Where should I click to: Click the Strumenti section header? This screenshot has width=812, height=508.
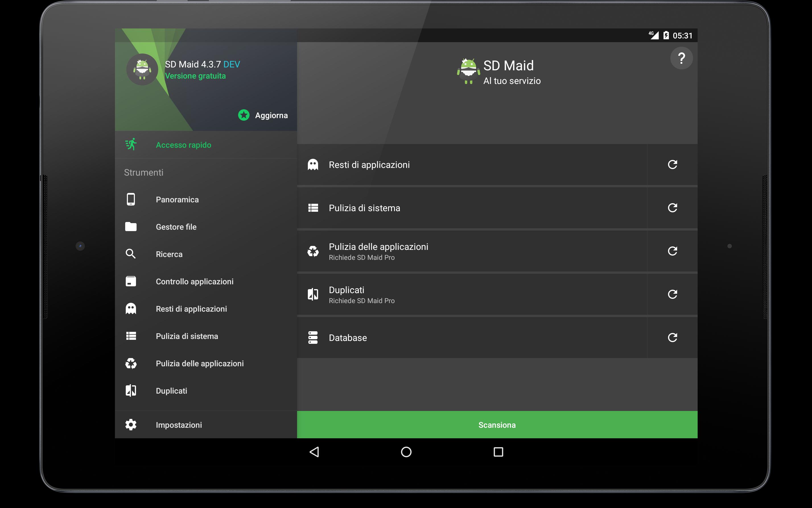pyautogui.click(x=144, y=172)
